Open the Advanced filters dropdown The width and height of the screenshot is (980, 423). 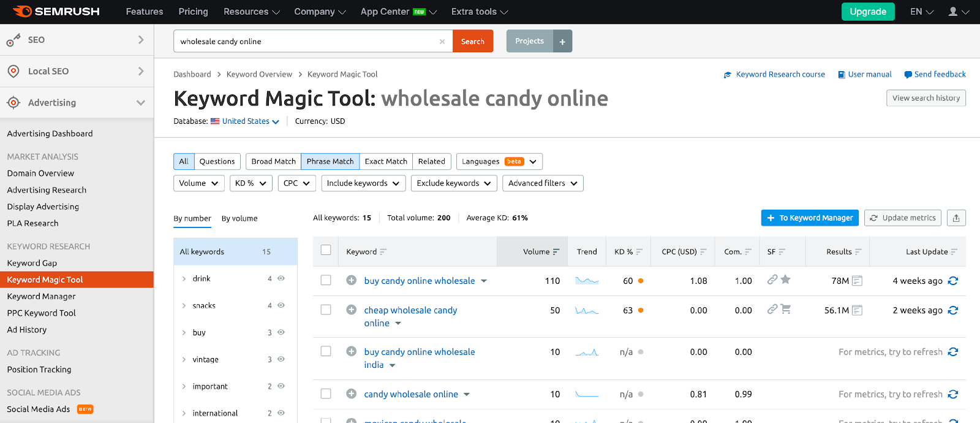pyautogui.click(x=543, y=183)
